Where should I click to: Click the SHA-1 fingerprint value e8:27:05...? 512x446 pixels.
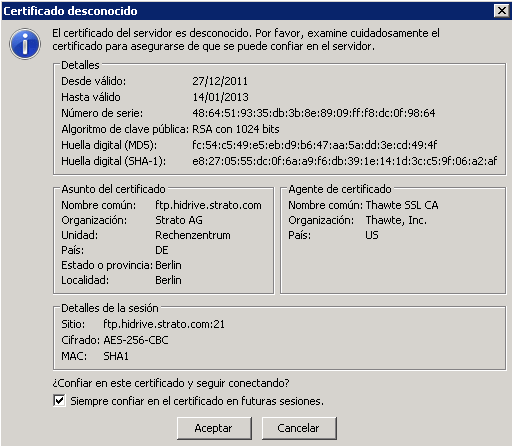(344, 161)
